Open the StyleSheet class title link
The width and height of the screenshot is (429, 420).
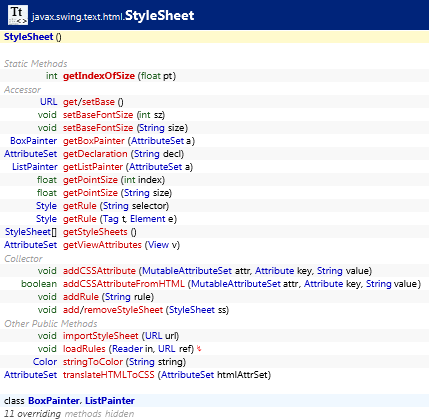coord(160,15)
